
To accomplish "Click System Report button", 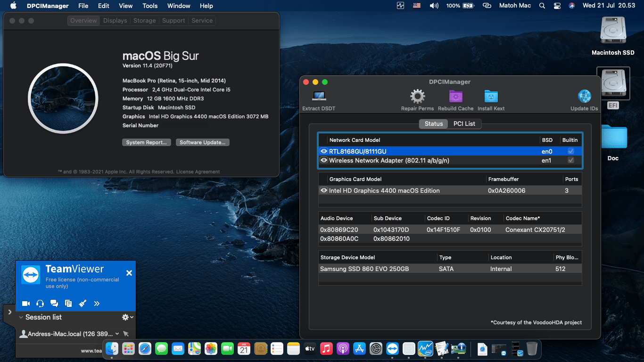I will (x=147, y=142).
